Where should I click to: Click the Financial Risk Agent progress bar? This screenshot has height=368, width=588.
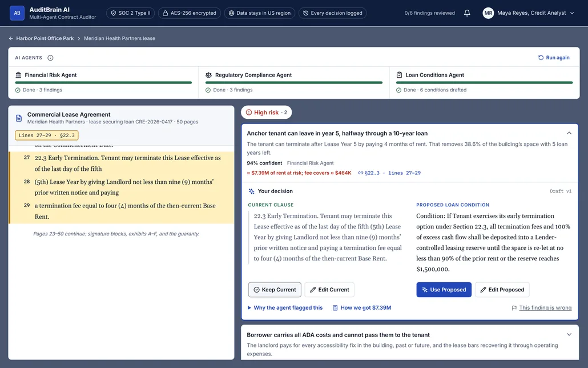coord(103,83)
